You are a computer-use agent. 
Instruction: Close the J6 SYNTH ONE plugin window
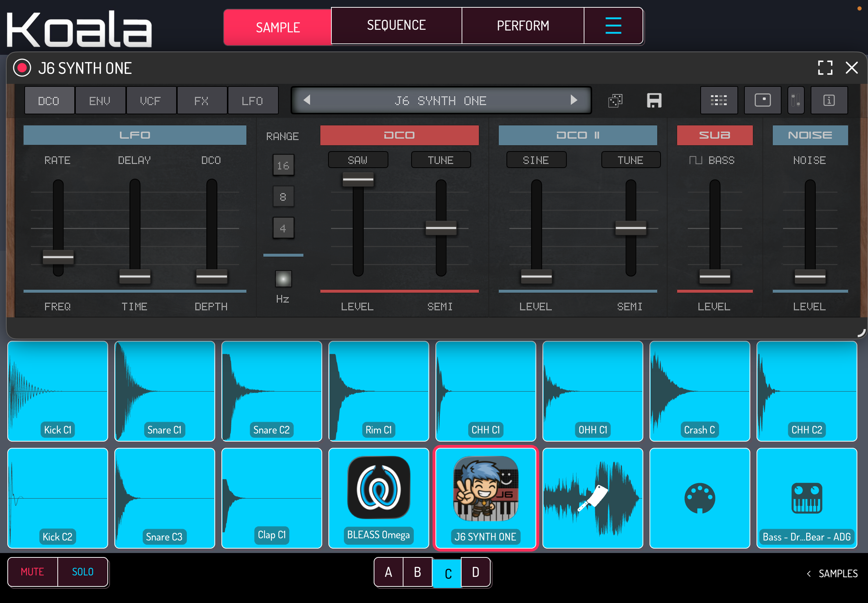click(x=851, y=68)
